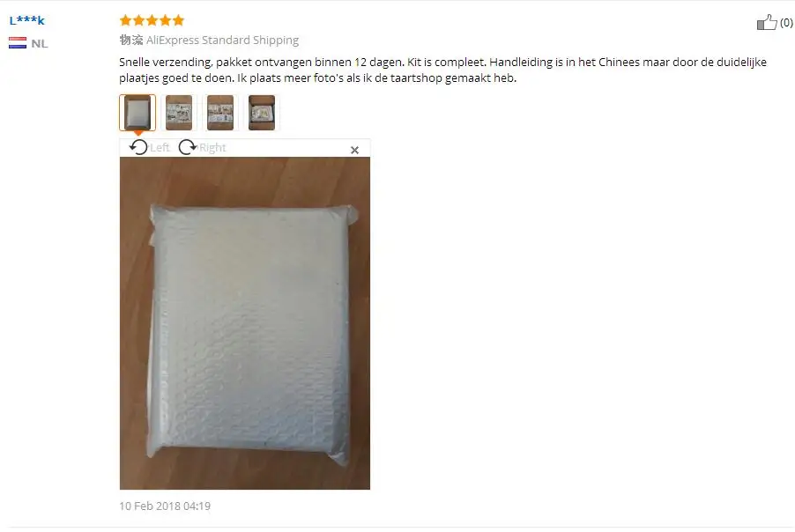This screenshot has height=532, width=795.
Task: Close the enlarged photo viewer
Action: pos(354,150)
